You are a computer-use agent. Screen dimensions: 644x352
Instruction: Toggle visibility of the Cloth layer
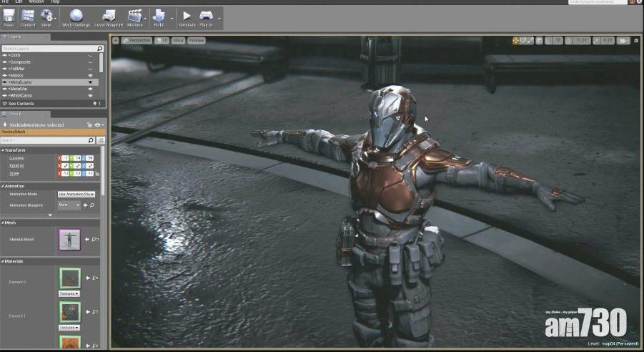pos(90,55)
